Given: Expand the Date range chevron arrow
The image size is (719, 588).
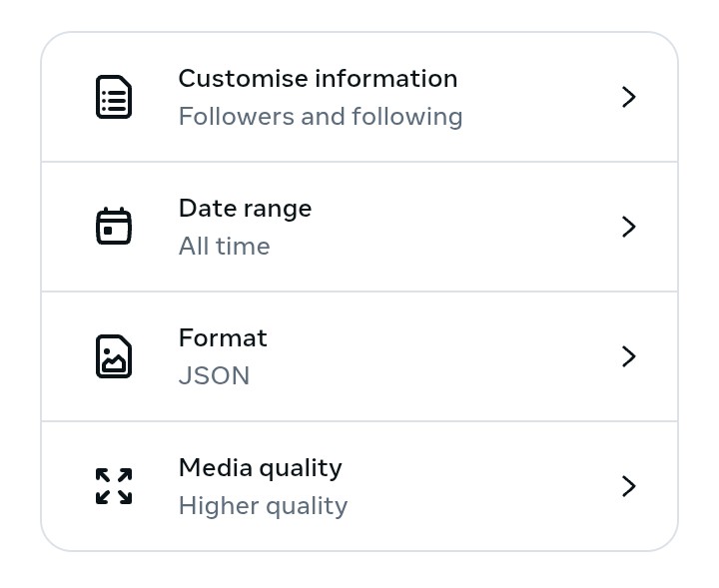Looking at the screenshot, I should [x=629, y=227].
